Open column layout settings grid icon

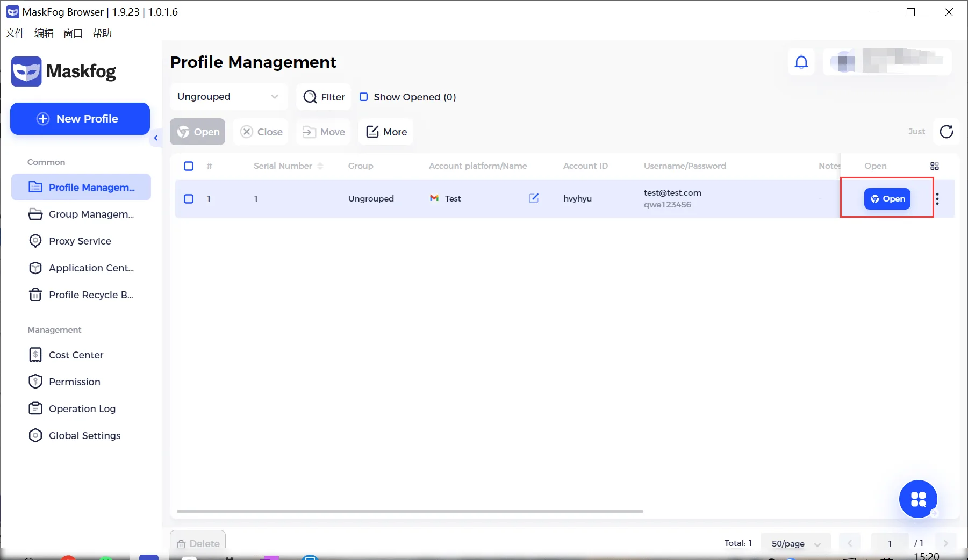tap(935, 166)
